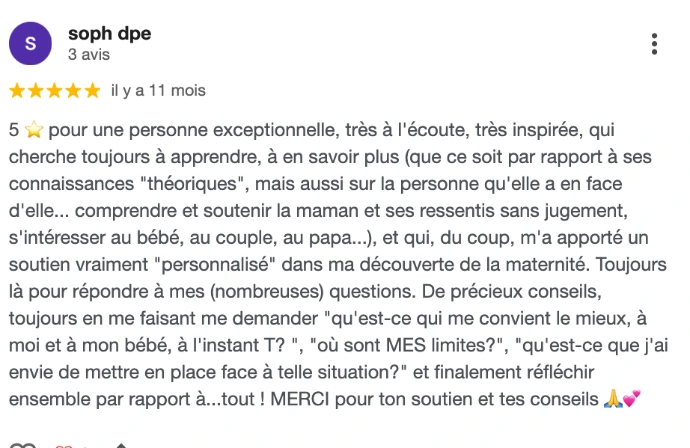Open the "soph dpe" reviewer profile name

pos(110,34)
